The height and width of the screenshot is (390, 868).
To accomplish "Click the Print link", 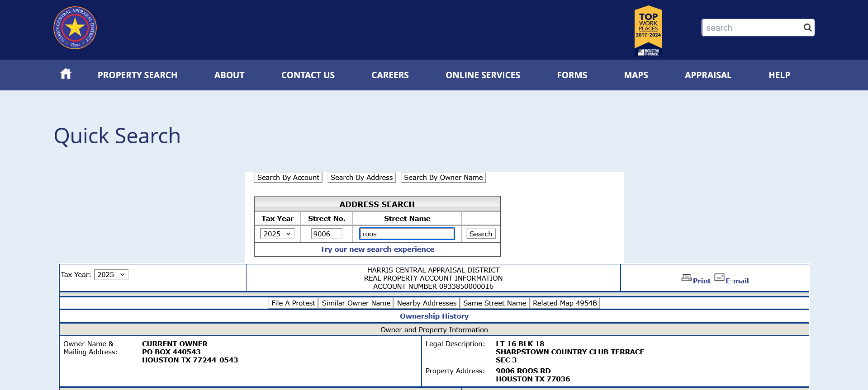I will point(702,281).
